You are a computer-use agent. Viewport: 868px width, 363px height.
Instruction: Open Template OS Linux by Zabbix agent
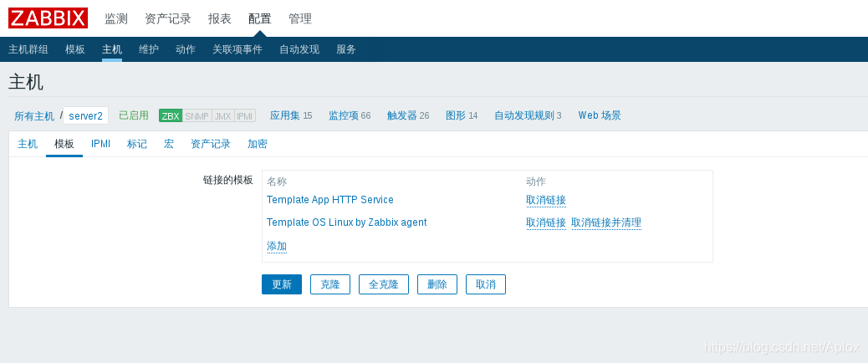346,222
